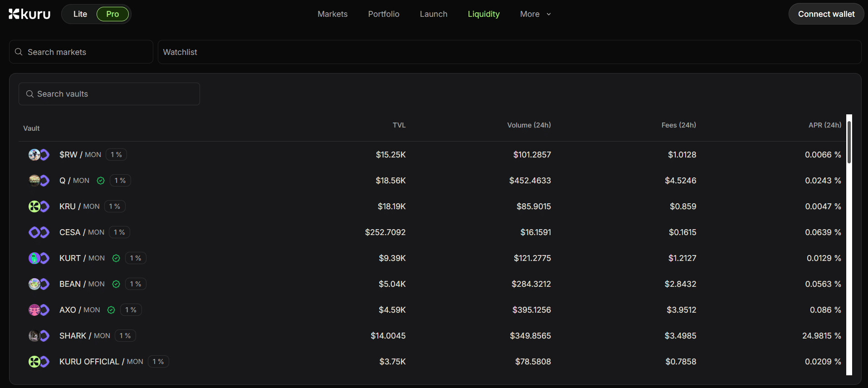Image resolution: width=868 pixels, height=388 pixels.
Task: Click volume value $452.4633
Action: pyautogui.click(x=530, y=181)
